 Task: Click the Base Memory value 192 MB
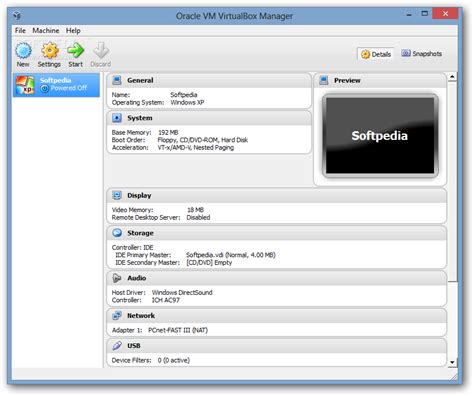click(x=168, y=132)
